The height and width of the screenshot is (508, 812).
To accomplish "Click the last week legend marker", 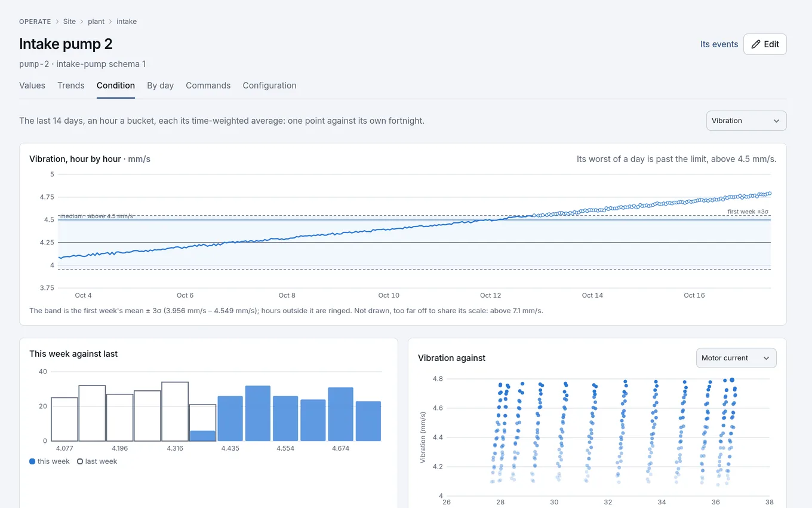I will click(80, 461).
